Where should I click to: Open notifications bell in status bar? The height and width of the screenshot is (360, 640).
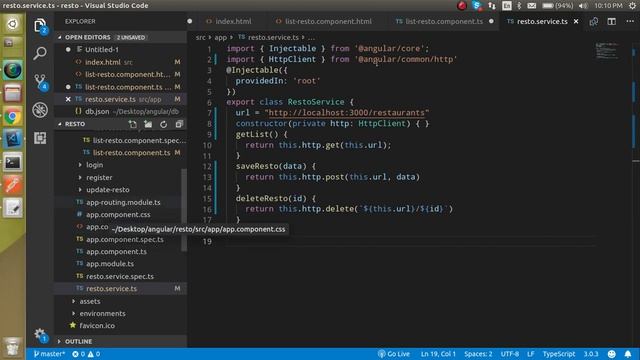pyautogui.click(x=628, y=354)
